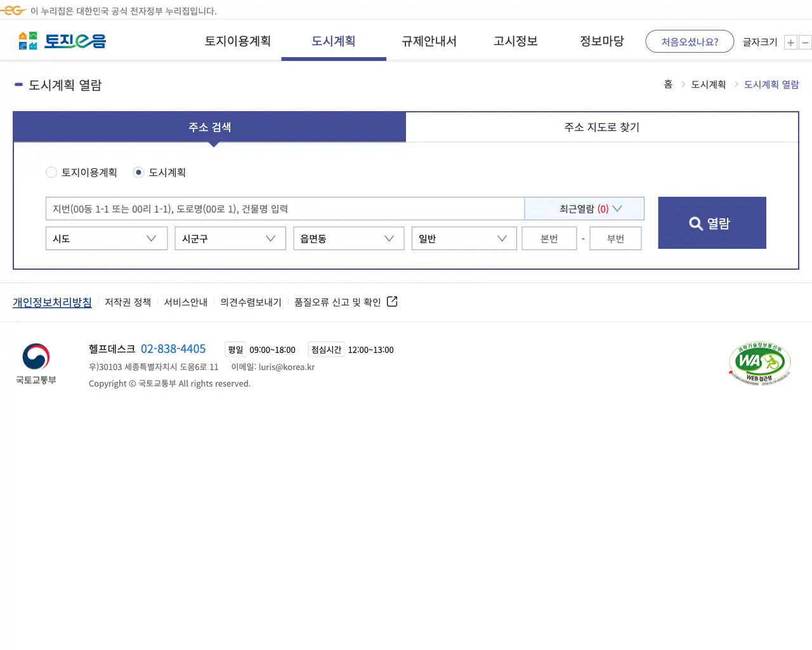
Task: Click the WA web accessibility certification mark
Action: tap(759, 362)
